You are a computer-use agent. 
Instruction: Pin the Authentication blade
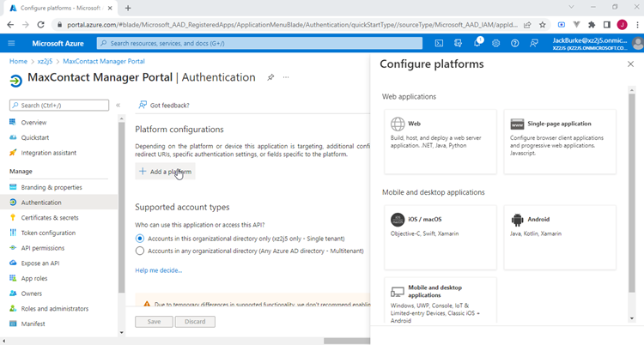270,77
